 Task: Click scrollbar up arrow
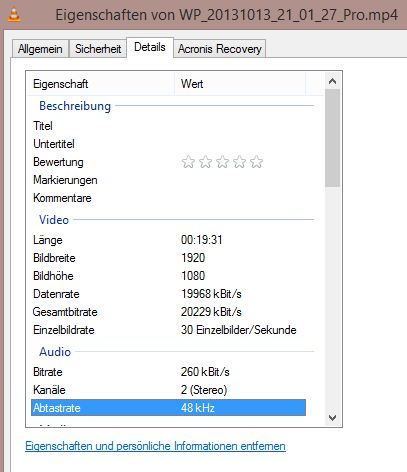332,81
